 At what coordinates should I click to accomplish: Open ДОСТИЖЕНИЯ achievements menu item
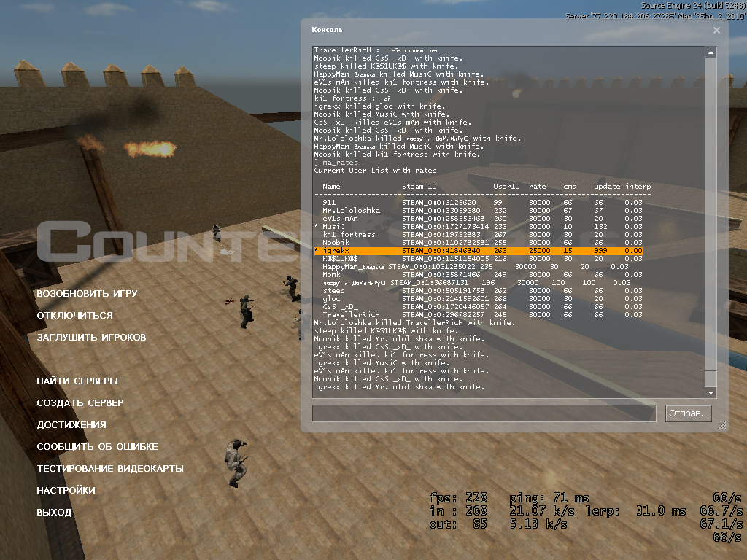pos(71,425)
